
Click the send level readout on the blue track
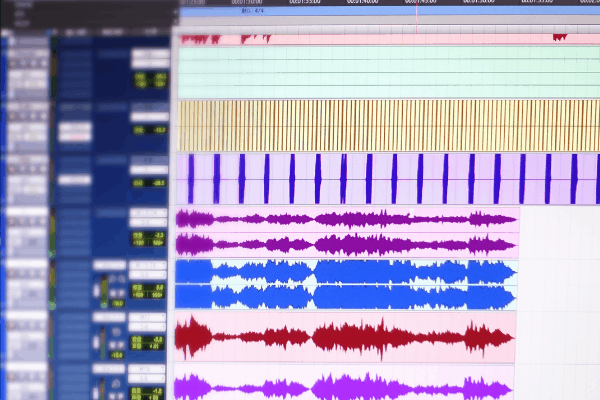[118, 304]
